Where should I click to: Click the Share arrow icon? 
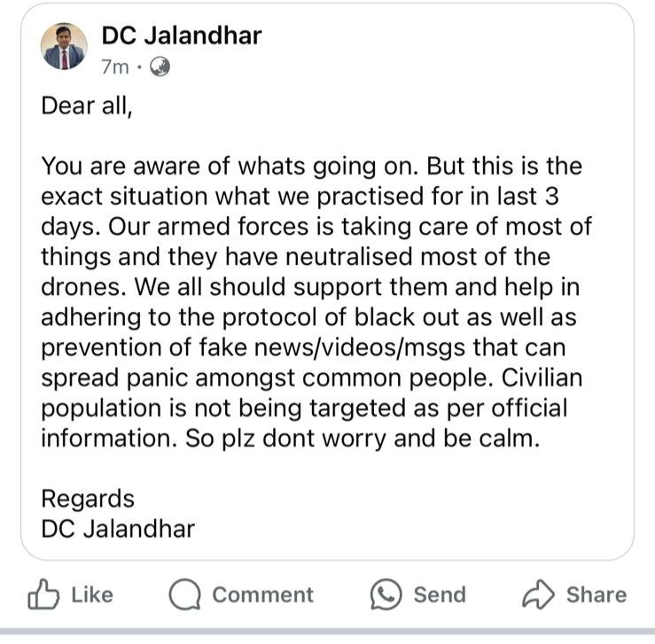pyautogui.click(x=537, y=594)
